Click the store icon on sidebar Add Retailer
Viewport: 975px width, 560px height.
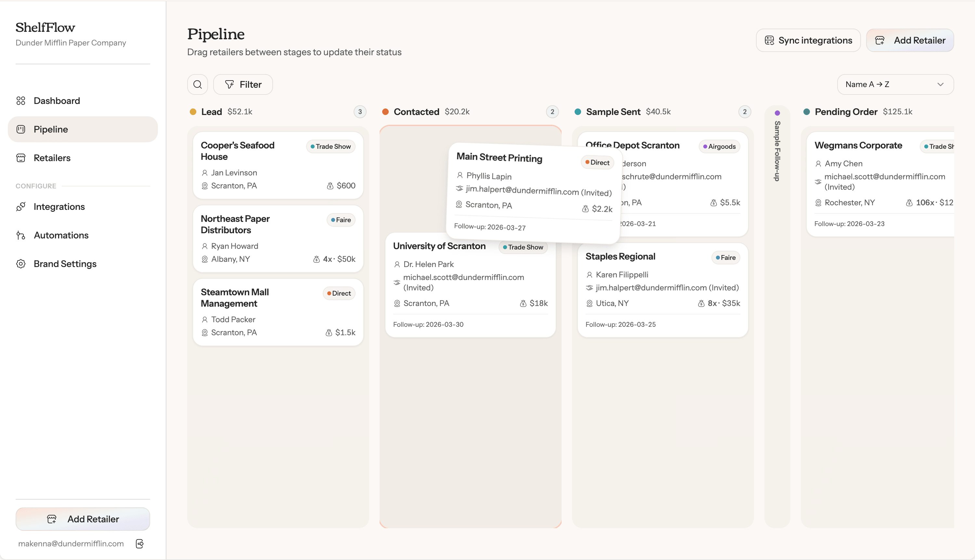(52, 519)
